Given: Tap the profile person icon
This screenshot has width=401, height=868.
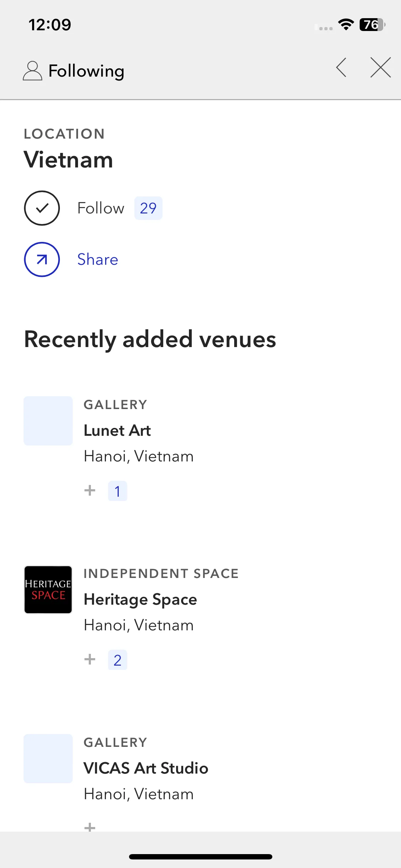Looking at the screenshot, I should tap(32, 71).
